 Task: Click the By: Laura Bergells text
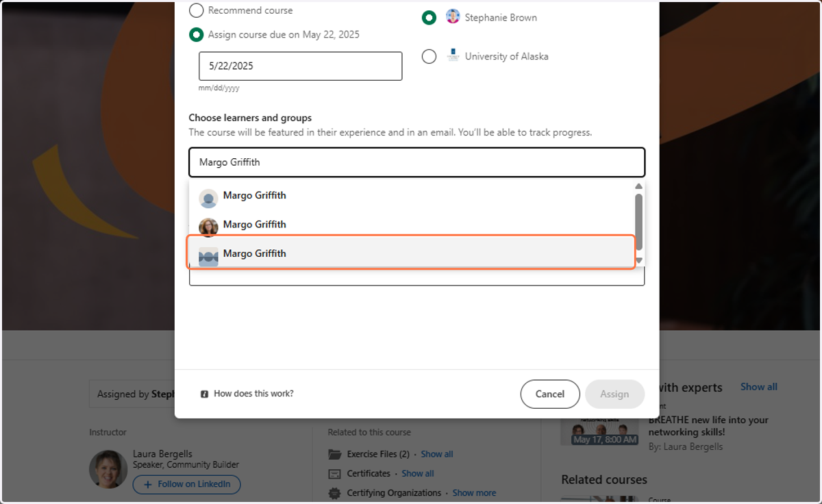coord(686,446)
